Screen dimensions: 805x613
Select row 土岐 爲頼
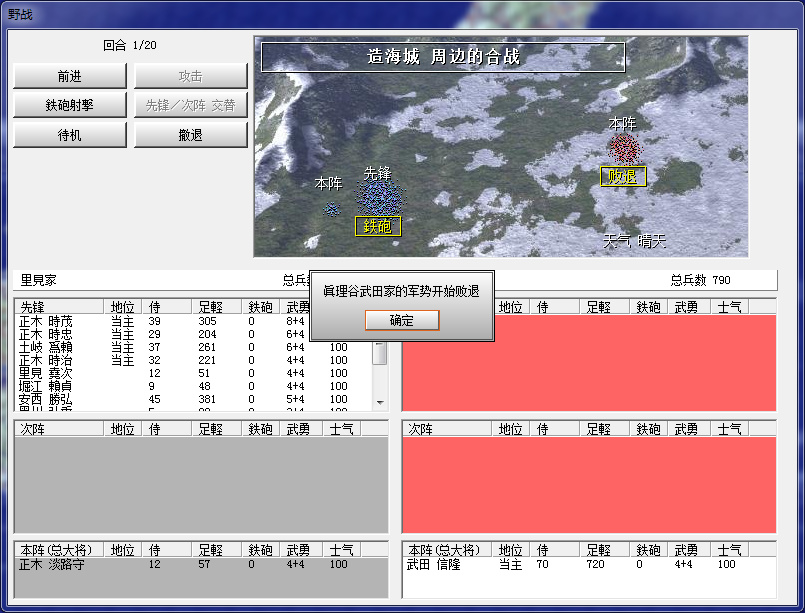tap(195, 347)
